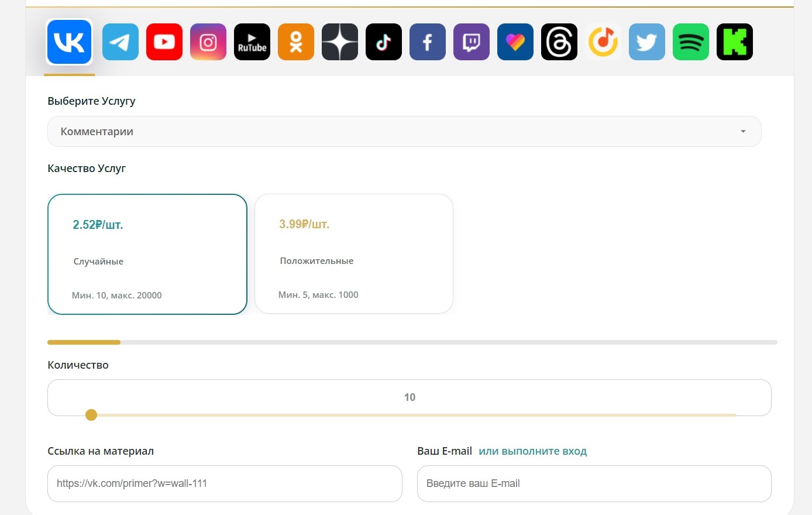The width and height of the screenshot is (812, 515).
Task: Open the RuTube platform icon
Action: [252, 42]
